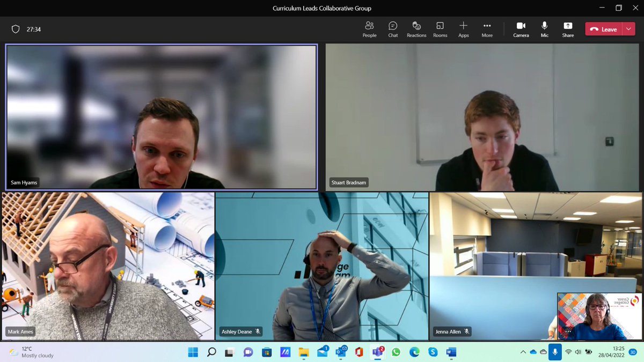644x362 pixels.
Task: Click Jenna Allen muted mic icon
Action: pos(467,331)
